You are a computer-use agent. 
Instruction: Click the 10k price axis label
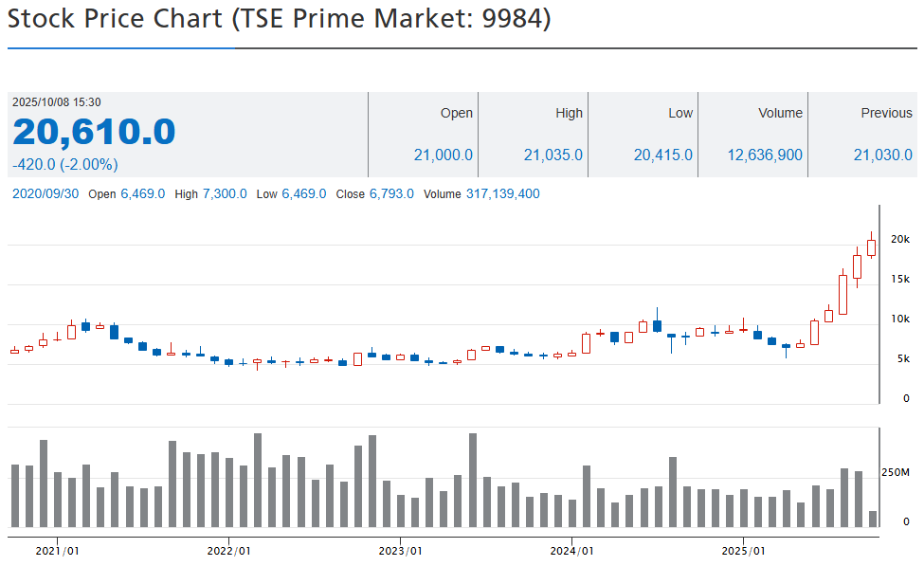pyautogui.click(x=900, y=319)
